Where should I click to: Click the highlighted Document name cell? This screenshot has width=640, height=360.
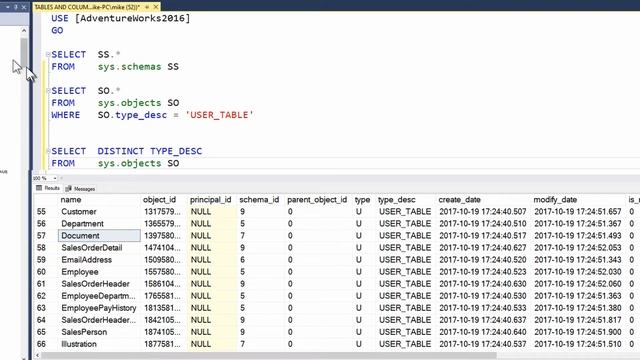pos(100,236)
